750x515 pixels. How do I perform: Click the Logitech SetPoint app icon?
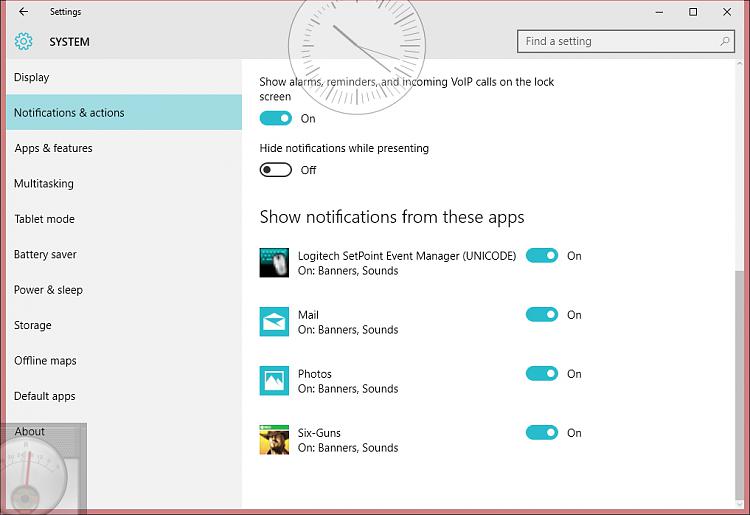point(274,263)
